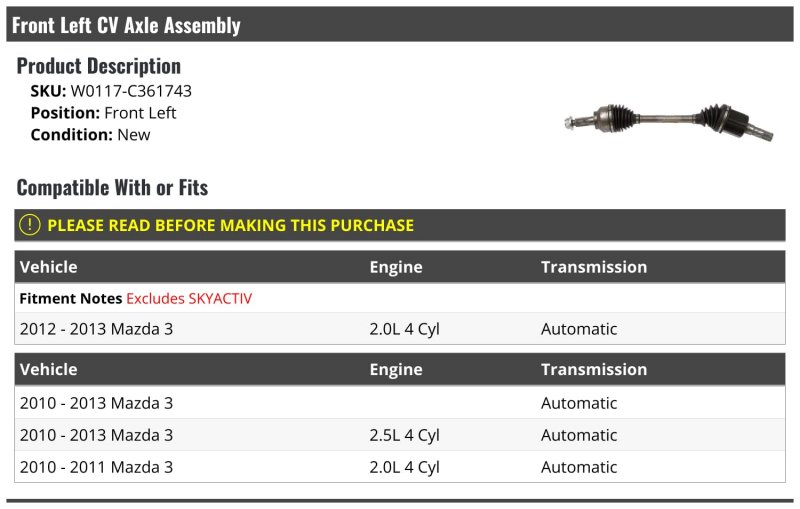Click the second table's Vehicle column header
Screen dimensions: 800x509
[x=48, y=369]
